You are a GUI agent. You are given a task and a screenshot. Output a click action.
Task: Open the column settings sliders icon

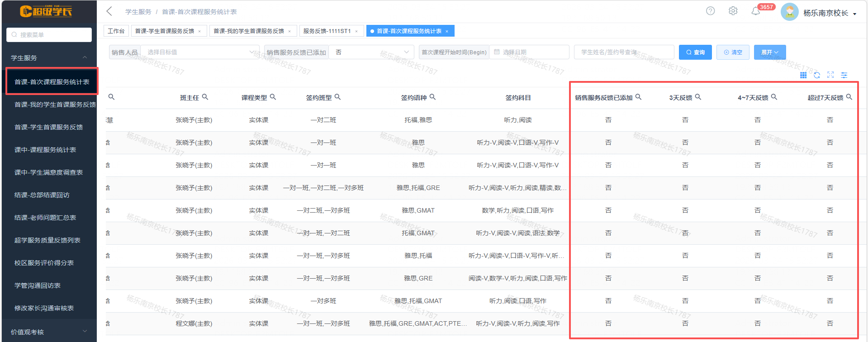[844, 75]
